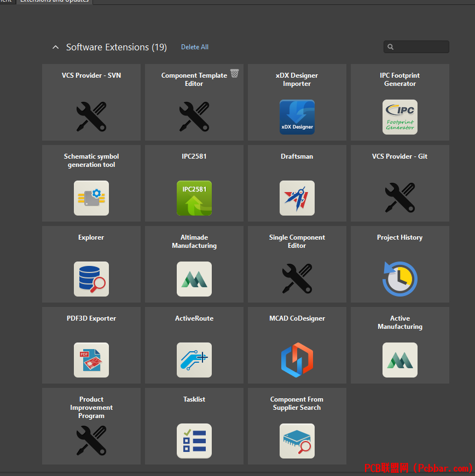
Task: Click the "MCAD CoDesigner" title text
Action: [297, 318]
